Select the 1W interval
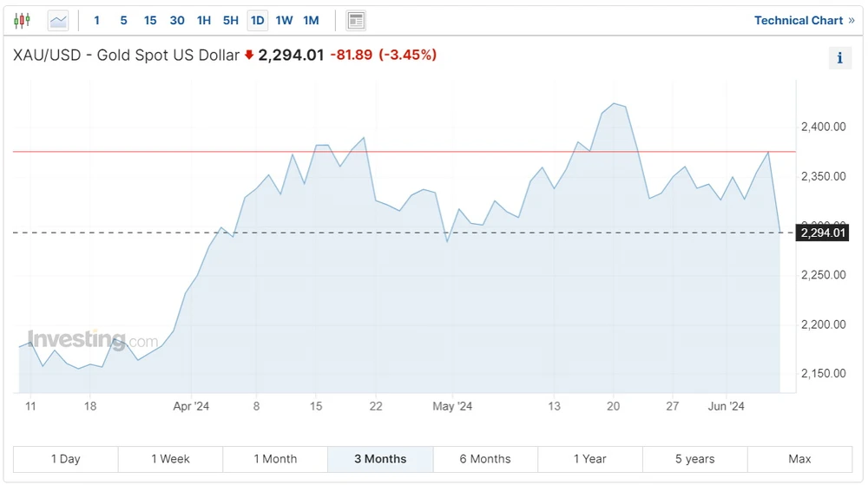The width and height of the screenshot is (868, 485). click(284, 20)
